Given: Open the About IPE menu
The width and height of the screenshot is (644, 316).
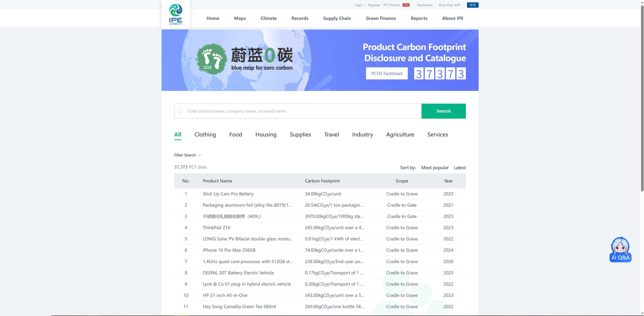Looking at the screenshot, I should [x=452, y=18].
